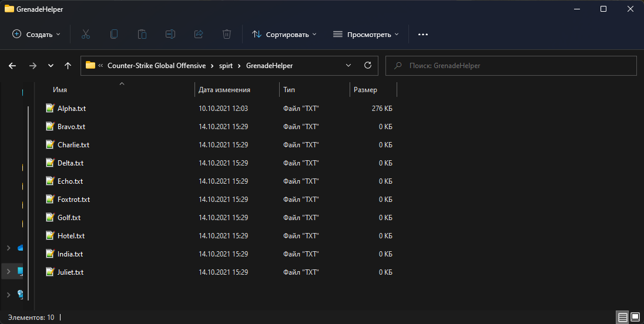Click the 10.10.2021 12:03 date cell
The height and width of the screenshot is (324, 644).
pos(223,109)
